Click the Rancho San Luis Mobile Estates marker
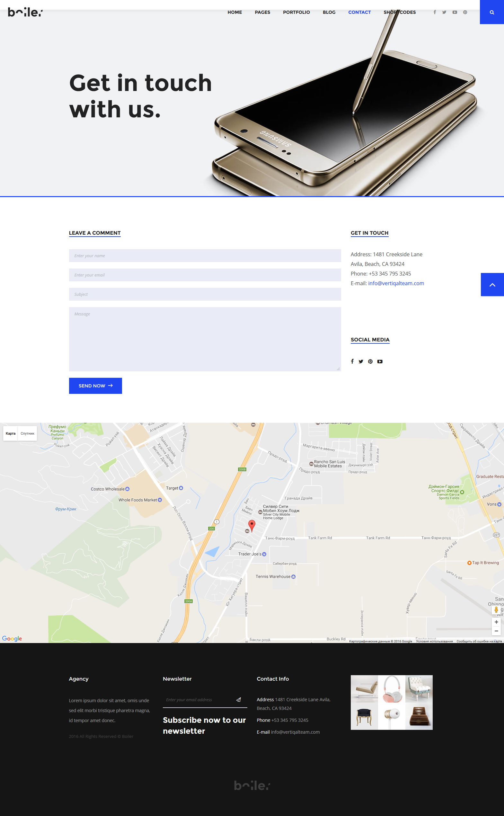The height and width of the screenshot is (816, 504). (x=311, y=464)
